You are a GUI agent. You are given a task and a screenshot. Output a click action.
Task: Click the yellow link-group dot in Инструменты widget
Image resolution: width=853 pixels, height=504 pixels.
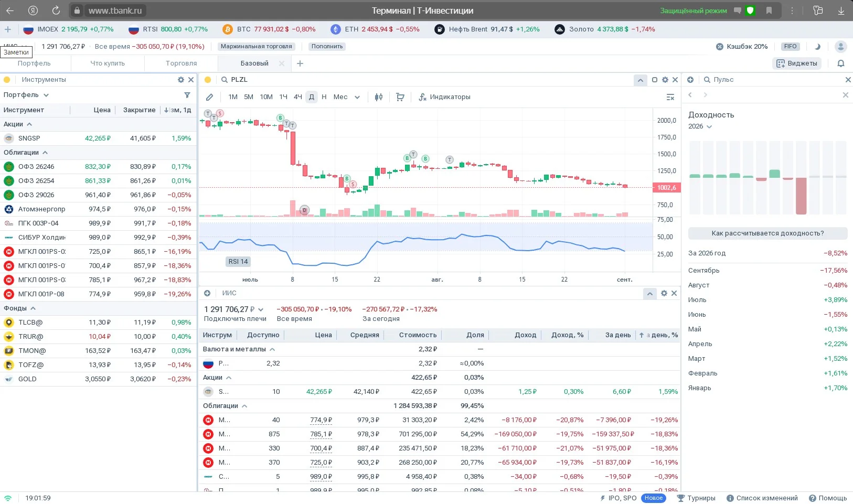tap(7, 80)
